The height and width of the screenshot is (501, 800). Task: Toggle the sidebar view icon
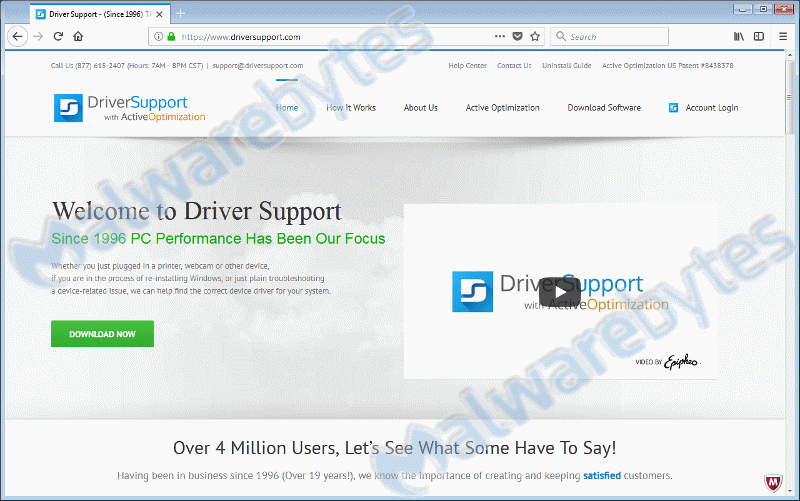click(x=759, y=36)
